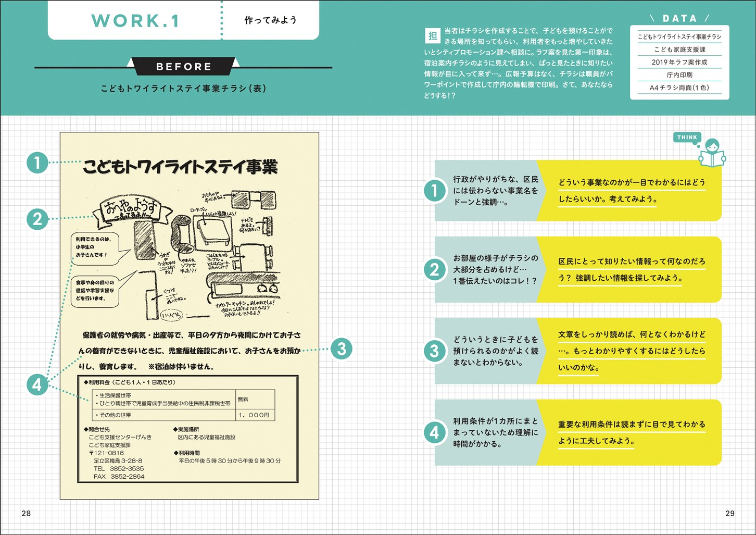Screen dimensions: 756x535
Task: Click page number 29
Action: point(729,513)
